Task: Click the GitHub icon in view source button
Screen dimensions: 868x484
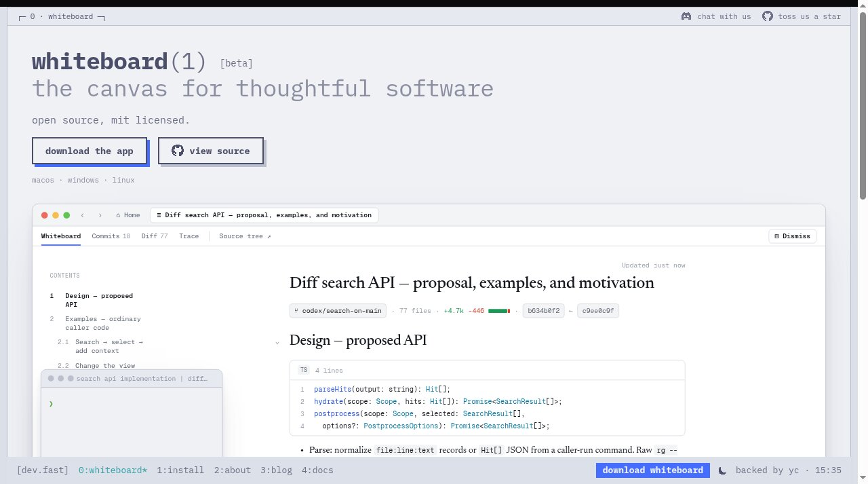Action: click(178, 151)
